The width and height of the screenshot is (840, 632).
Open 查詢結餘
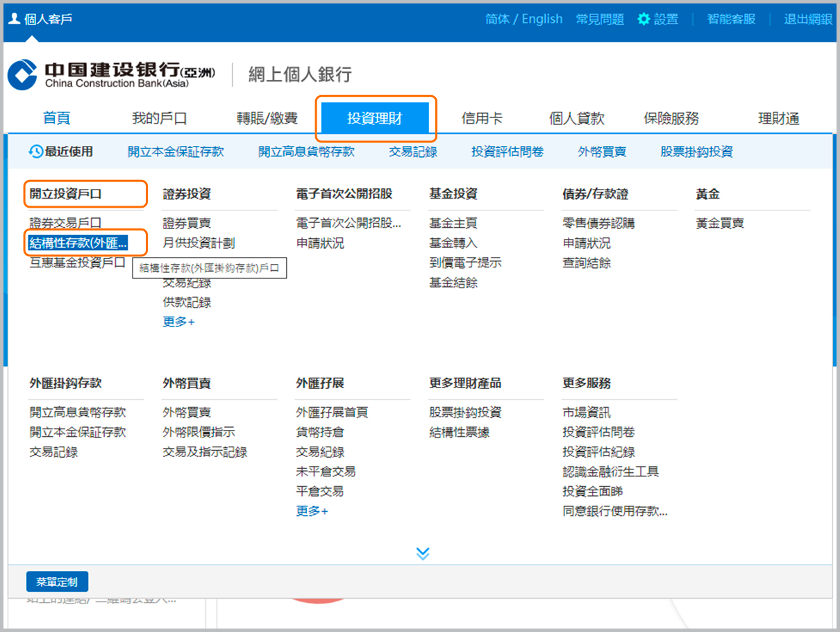click(587, 263)
